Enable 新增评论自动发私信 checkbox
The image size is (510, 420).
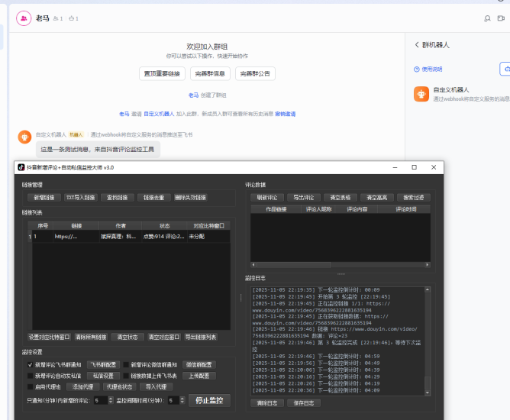[x=31, y=376]
